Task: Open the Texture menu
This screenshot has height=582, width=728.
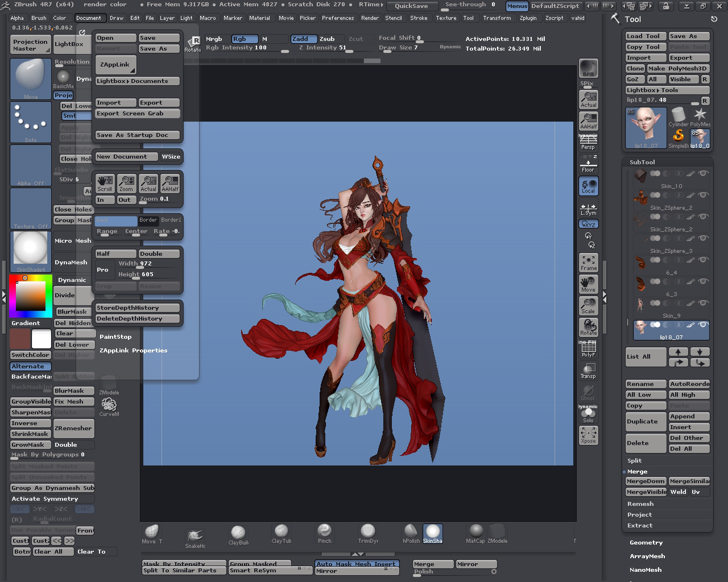Action: pyautogui.click(x=446, y=18)
